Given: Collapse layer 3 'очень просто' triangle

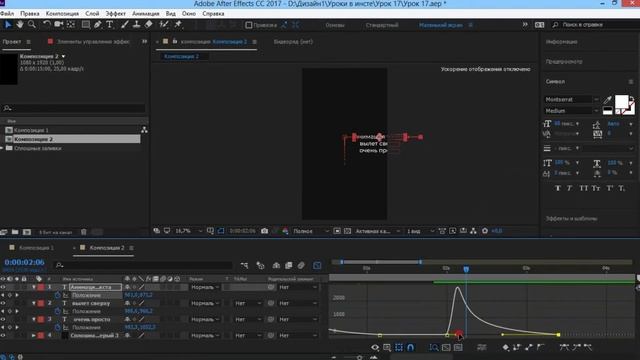Looking at the screenshot, I should pyautogui.click(x=34, y=320).
